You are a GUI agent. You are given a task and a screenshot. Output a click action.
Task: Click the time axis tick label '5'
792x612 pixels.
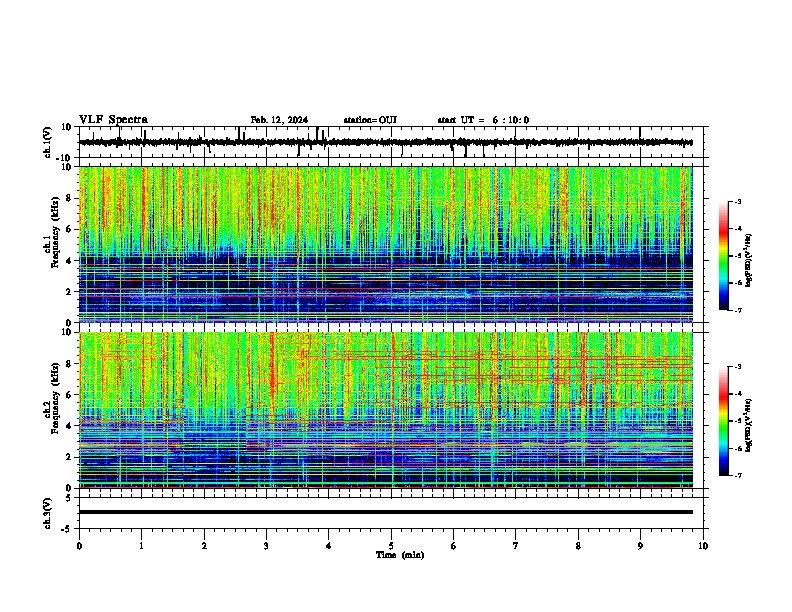[x=391, y=546]
